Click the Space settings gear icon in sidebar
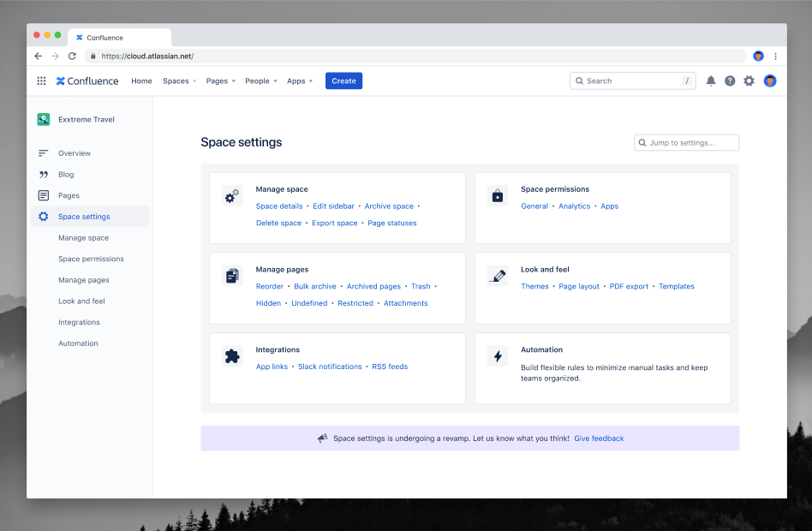This screenshot has width=812, height=531. (x=44, y=217)
